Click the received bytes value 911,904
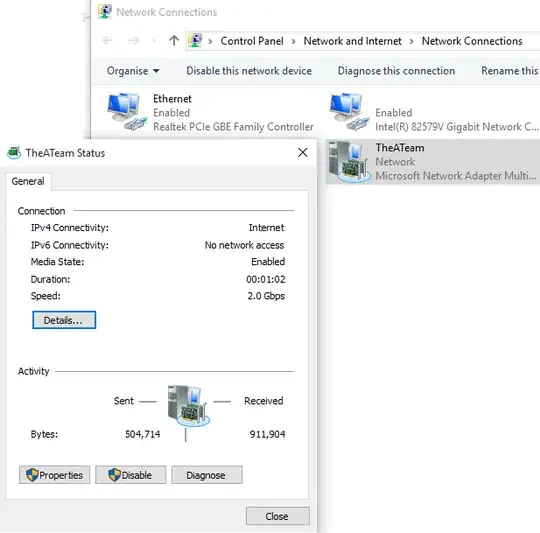The height and width of the screenshot is (533, 540). tap(267, 434)
